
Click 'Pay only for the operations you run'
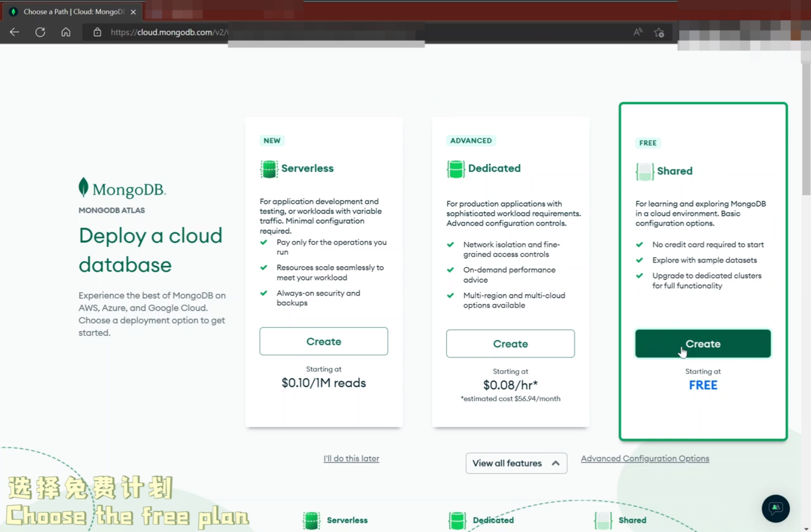pos(332,247)
